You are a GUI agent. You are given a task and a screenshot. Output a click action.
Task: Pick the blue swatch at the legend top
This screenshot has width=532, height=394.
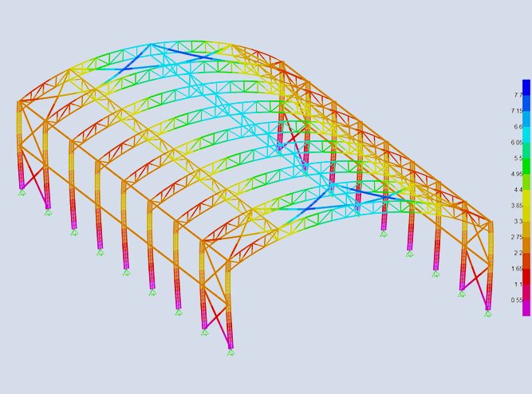(x=526, y=86)
